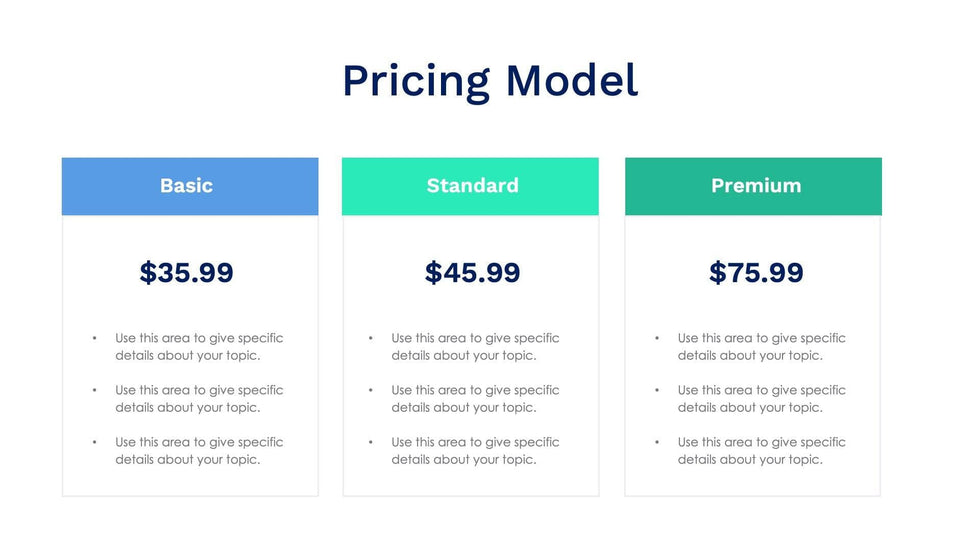Select third bullet text in Basic card

pos(199,451)
